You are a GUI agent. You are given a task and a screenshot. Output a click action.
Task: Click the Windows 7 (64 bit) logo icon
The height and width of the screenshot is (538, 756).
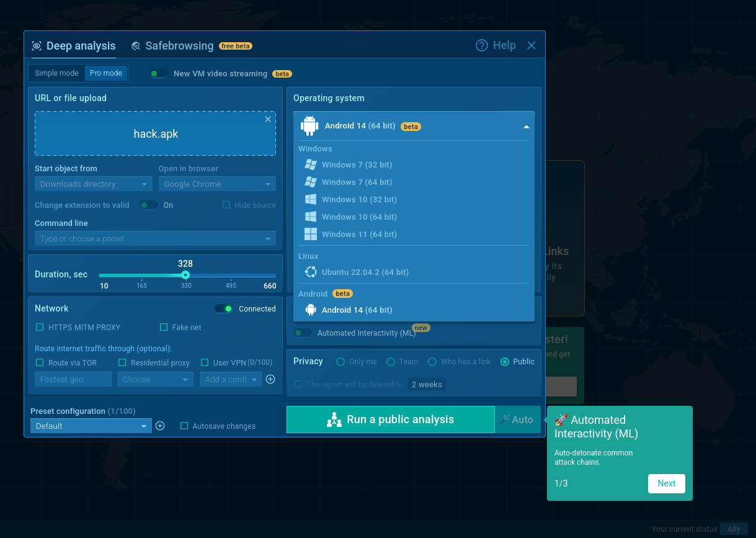(x=311, y=182)
